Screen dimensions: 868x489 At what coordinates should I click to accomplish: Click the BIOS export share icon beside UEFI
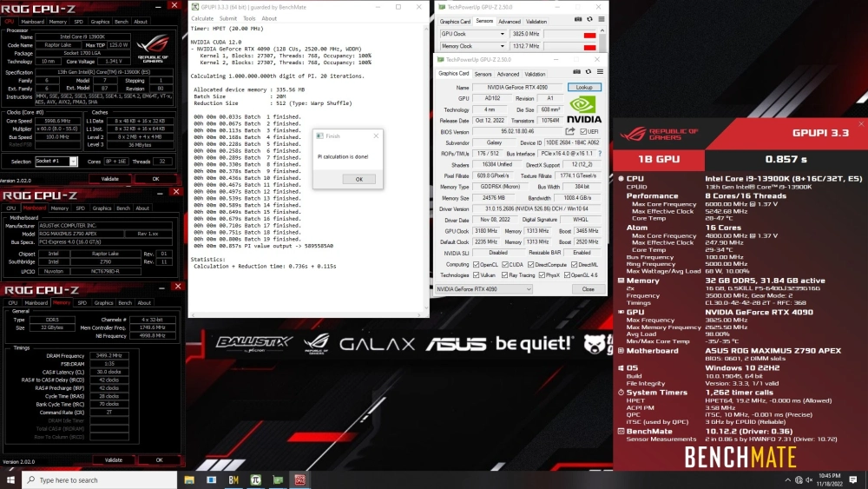click(x=569, y=131)
